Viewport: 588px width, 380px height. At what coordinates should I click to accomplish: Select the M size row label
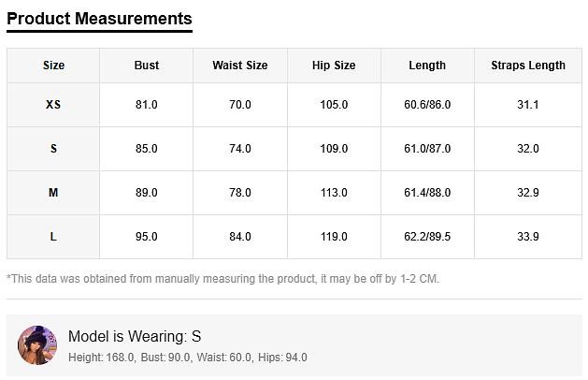(x=53, y=193)
